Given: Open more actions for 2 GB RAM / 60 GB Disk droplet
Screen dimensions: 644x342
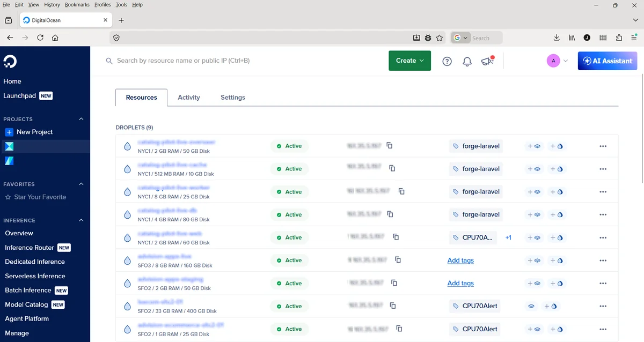Looking at the screenshot, I should coord(603,237).
